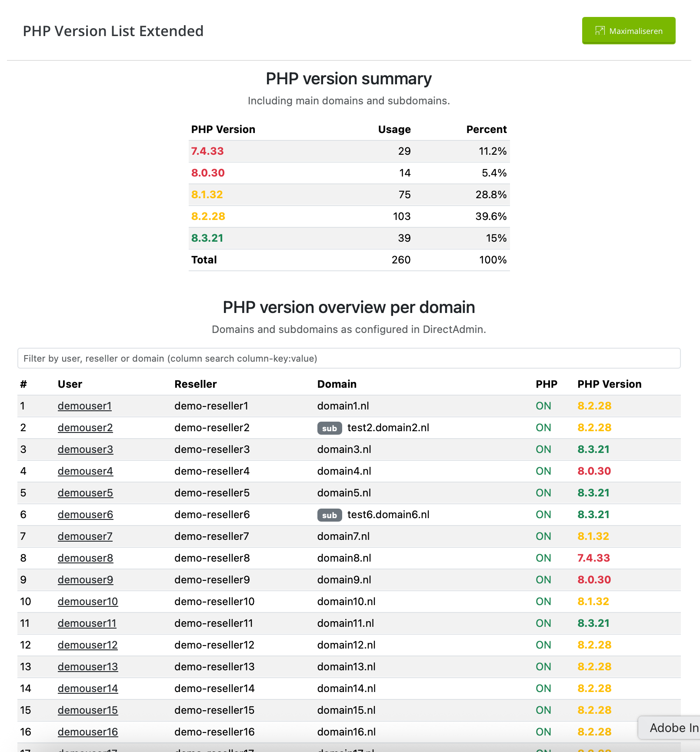This screenshot has height=752, width=700.
Task: Click the User column header
Action: tap(70, 384)
